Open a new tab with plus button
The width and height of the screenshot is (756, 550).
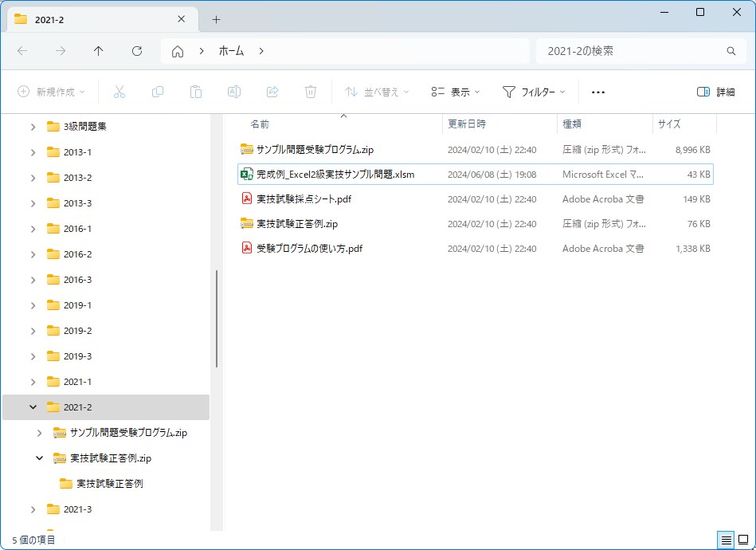(x=216, y=19)
